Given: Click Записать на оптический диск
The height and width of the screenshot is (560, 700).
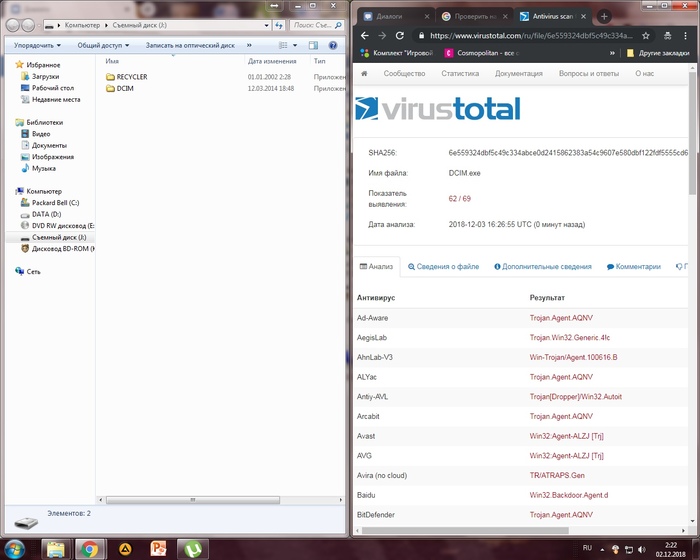Looking at the screenshot, I should pos(190,45).
